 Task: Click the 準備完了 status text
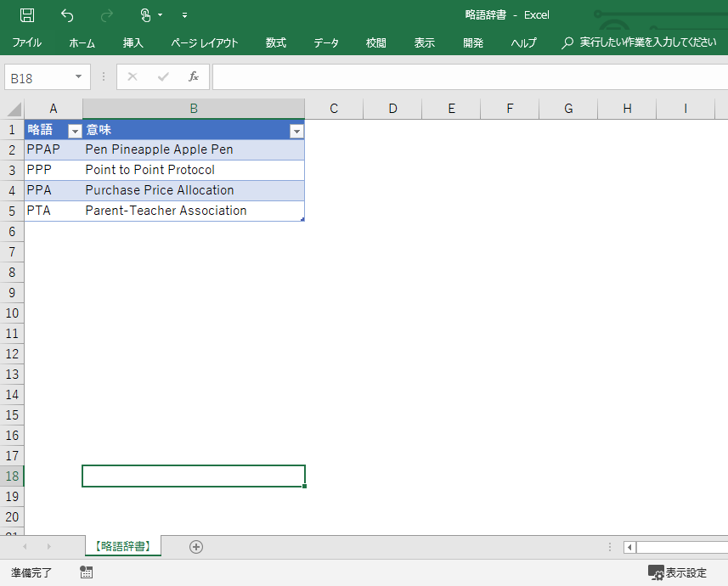pos(31,572)
